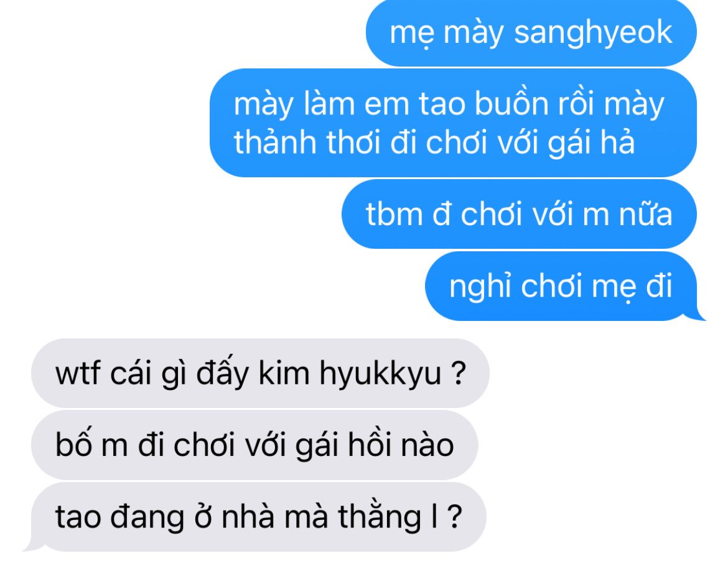Image resolution: width=728 pixels, height=566 pixels.
Task: Click the word 'nhà' in the last received message
Action: [x=248, y=516]
